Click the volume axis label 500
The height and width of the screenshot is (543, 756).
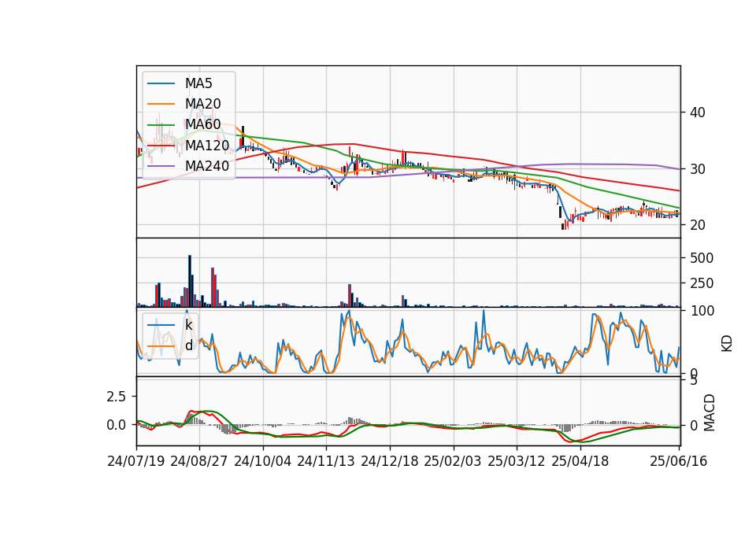click(702, 258)
